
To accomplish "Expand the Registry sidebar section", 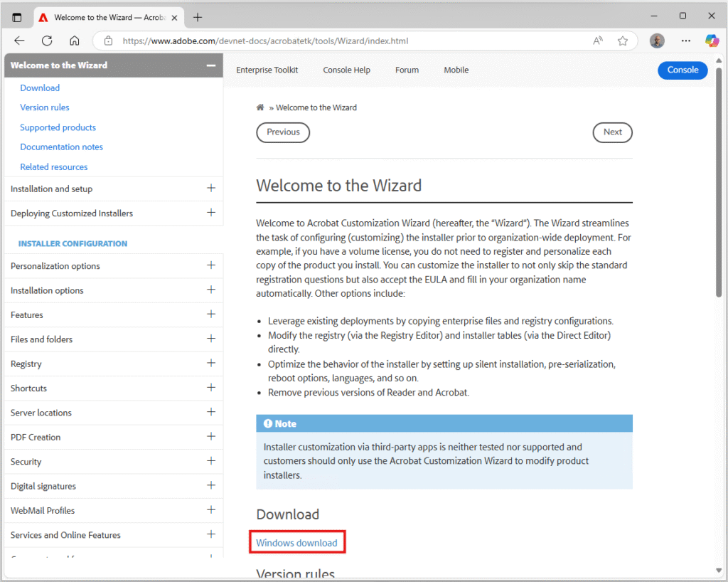I will [x=210, y=364].
